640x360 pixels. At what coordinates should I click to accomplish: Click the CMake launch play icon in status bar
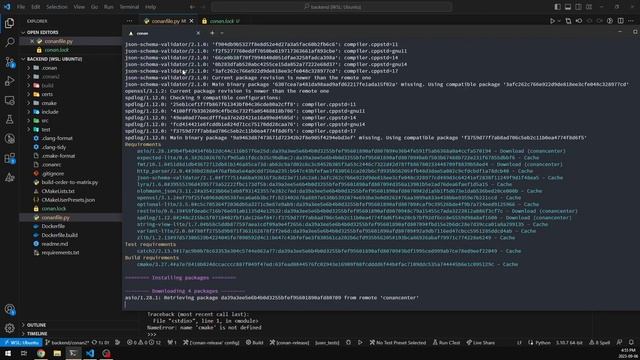360,342
